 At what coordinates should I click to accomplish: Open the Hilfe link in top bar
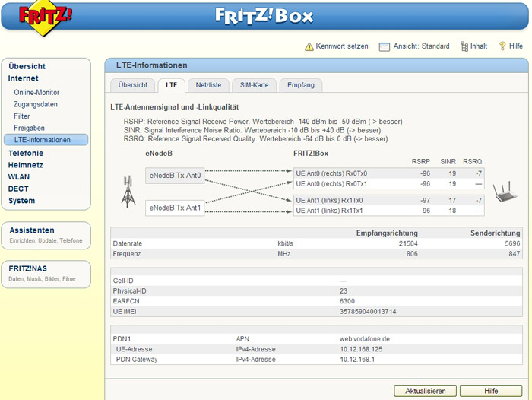click(x=516, y=46)
